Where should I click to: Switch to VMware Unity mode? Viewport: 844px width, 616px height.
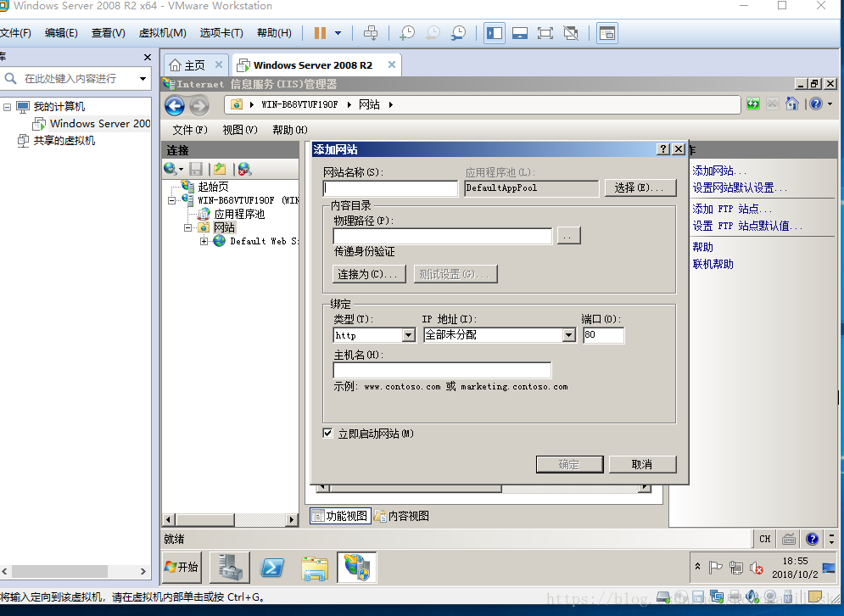coord(571,33)
